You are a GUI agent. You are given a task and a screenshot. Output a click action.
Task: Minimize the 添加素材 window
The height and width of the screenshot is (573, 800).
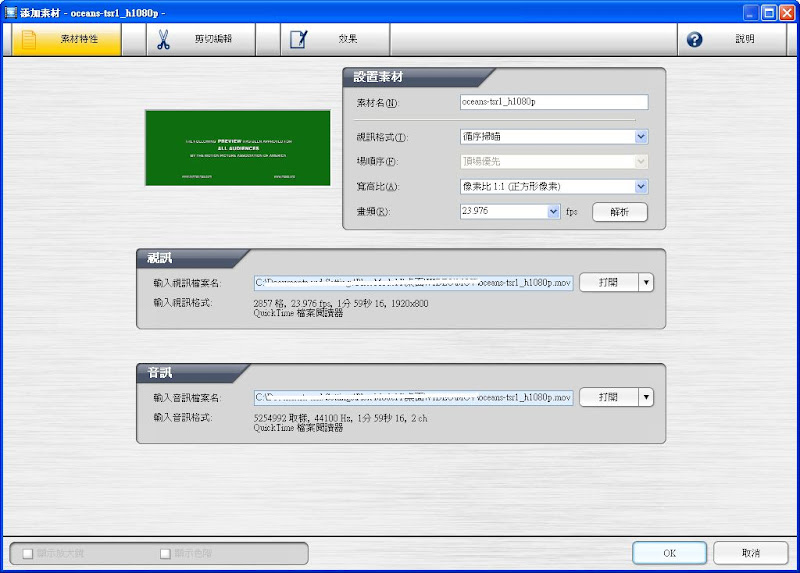coord(750,13)
